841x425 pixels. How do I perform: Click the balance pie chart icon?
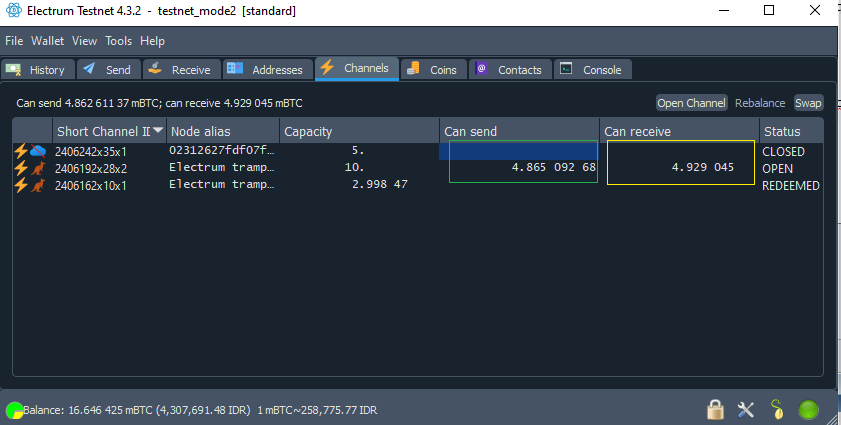pos(14,411)
